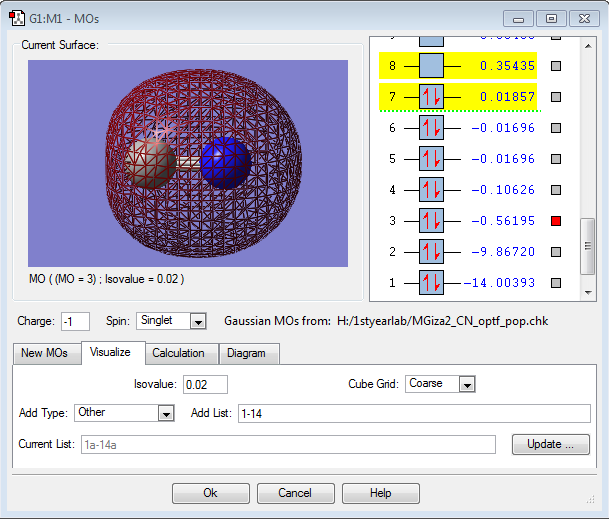This screenshot has height=519, width=609.
Task: Click the orbital list scrollbar thumb
Action: [588, 246]
